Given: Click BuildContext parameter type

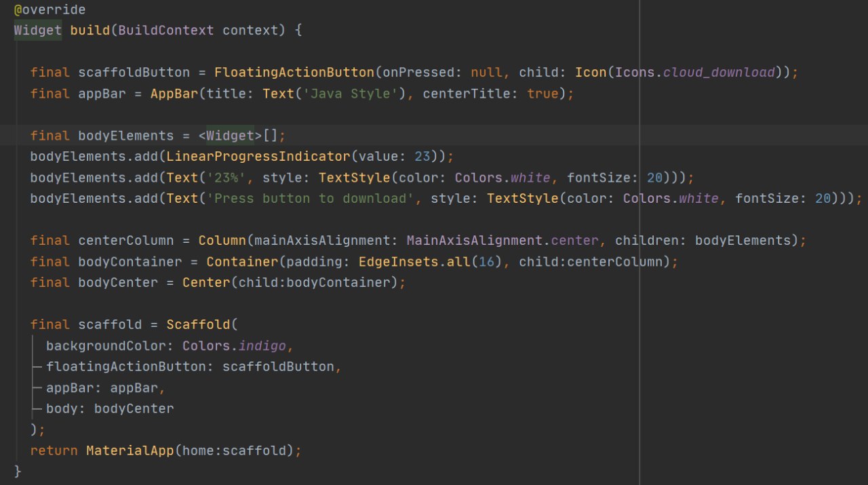Looking at the screenshot, I should [166, 31].
